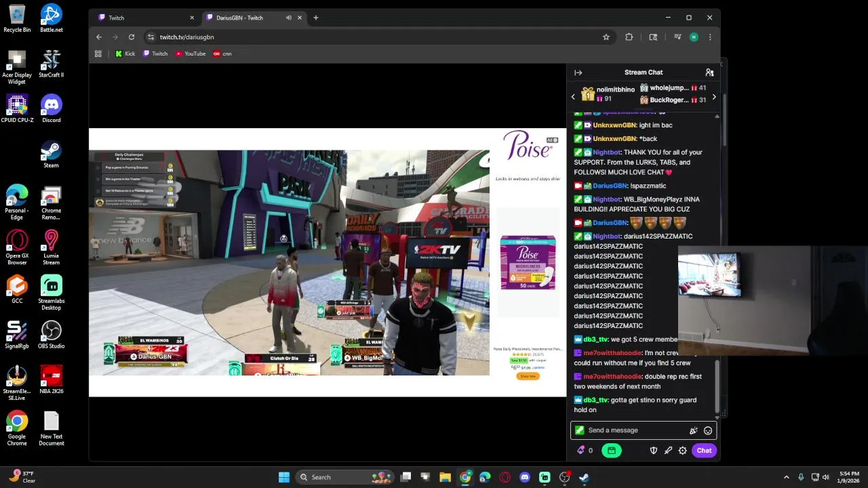This screenshot has height=488, width=868.
Task: Open CPUID CPU-Z desktop shortcut
Action: pos(17,108)
